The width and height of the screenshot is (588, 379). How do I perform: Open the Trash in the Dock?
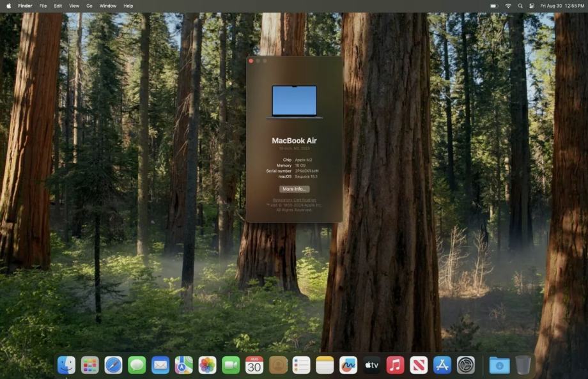pyautogui.click(x=523, y=365)
